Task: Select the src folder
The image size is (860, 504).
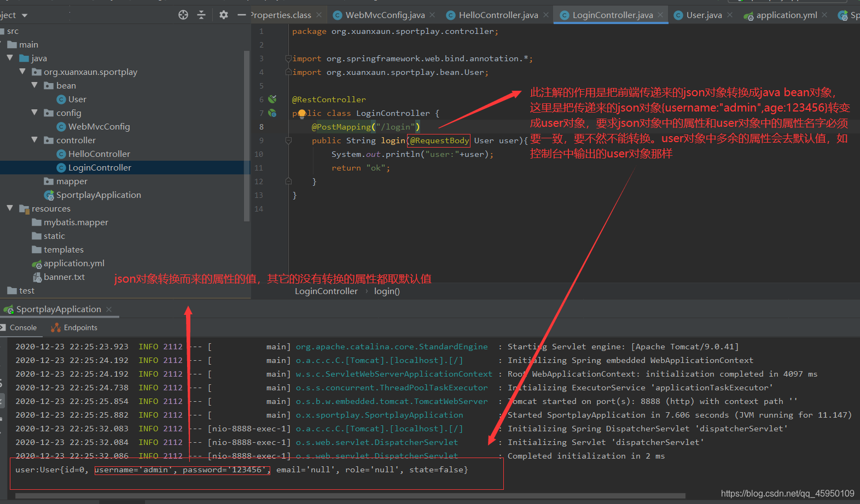Action: [13, 31]
